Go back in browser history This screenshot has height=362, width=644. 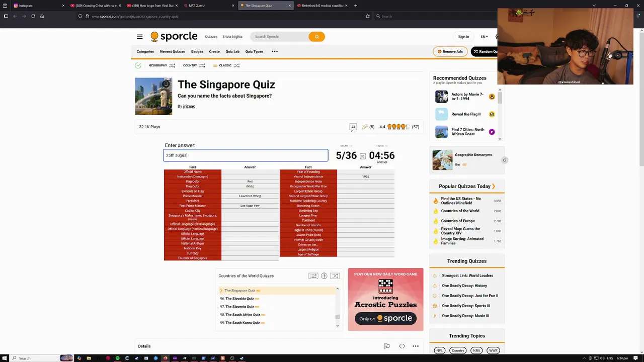tap(15, 16)
